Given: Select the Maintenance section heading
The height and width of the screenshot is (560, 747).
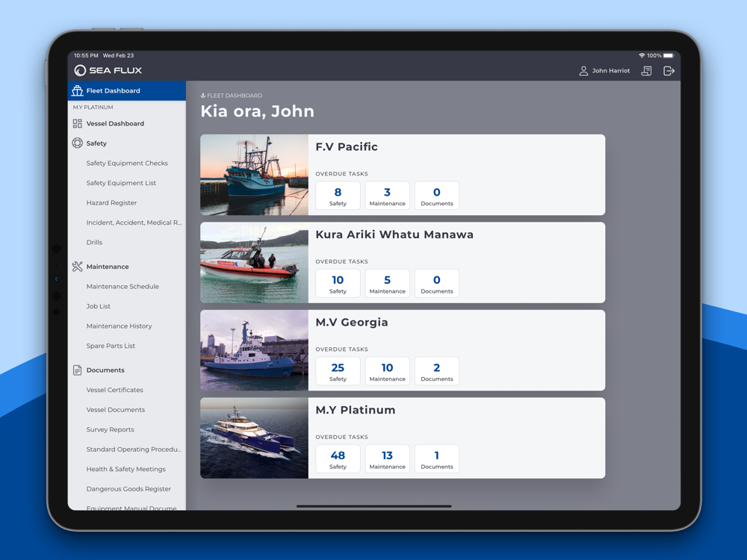Looking at the screenshot, I should [107, 267].
